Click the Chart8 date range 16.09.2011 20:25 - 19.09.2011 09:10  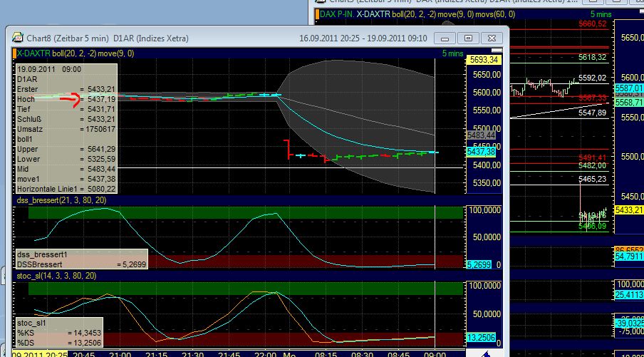[x=363, y=38]
